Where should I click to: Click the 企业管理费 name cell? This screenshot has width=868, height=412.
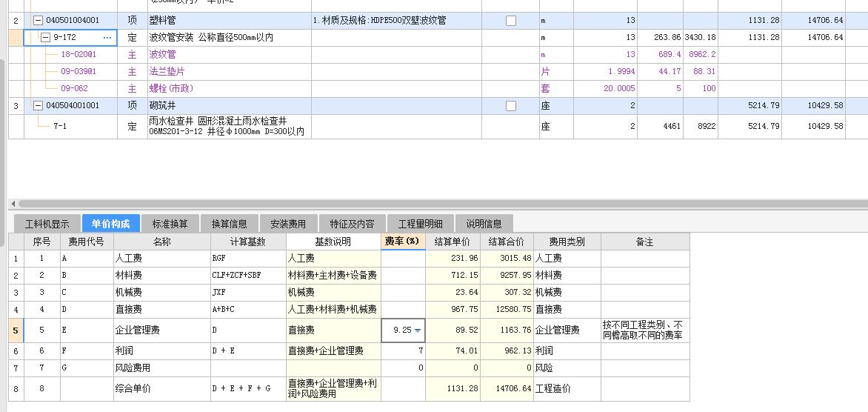tap(161, 330)
